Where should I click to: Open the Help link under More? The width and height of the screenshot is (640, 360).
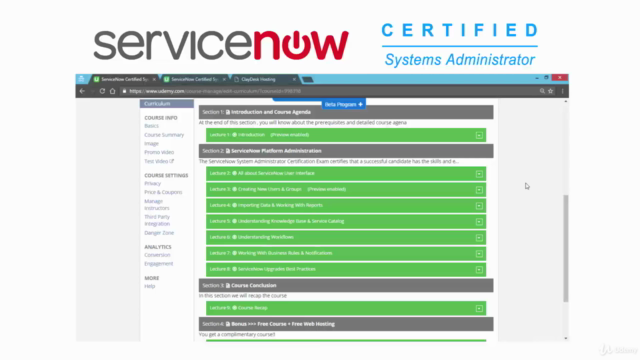point(150,286)
